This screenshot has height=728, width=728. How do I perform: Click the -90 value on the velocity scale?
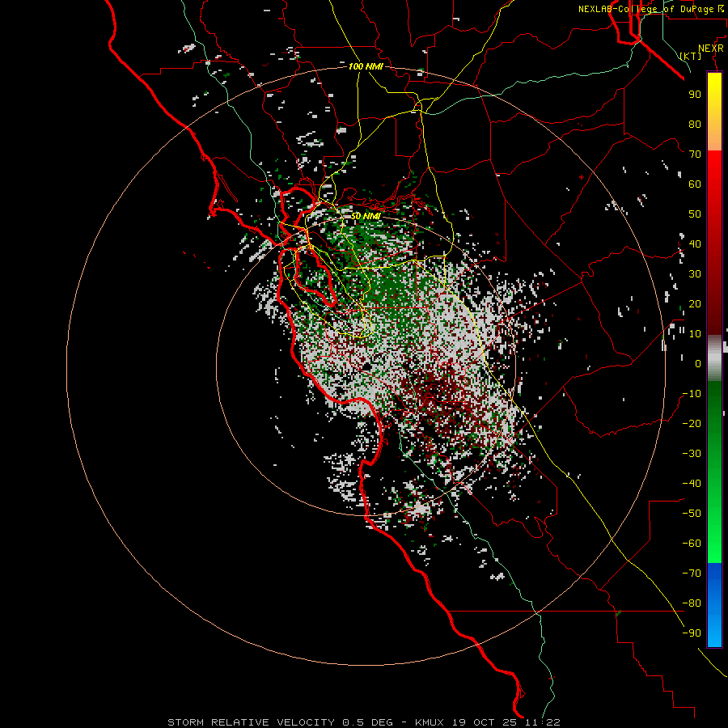pos(692,633)
